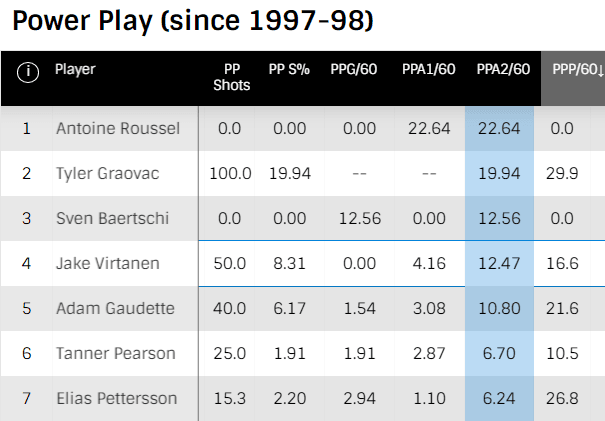The image size is (605, 421).
Task: Select Tyler Graovac's 19.94 PP S% cell
Action: [x=290, y=174]
